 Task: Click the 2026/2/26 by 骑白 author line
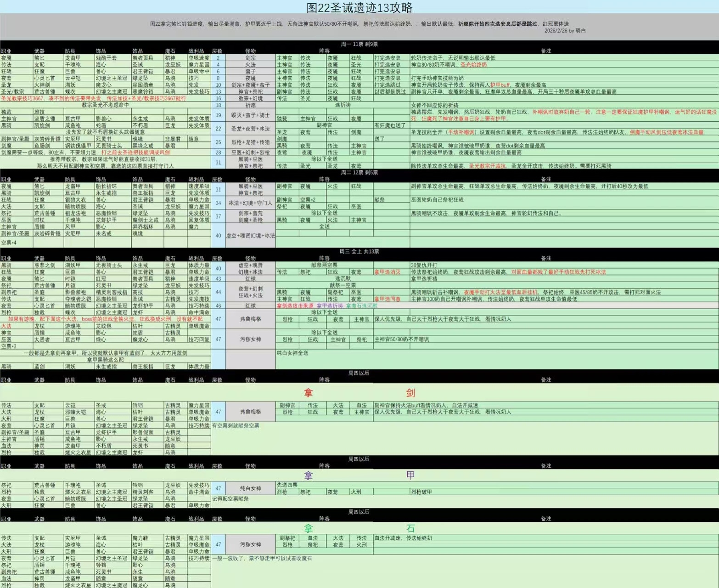[x=565, y=31]
